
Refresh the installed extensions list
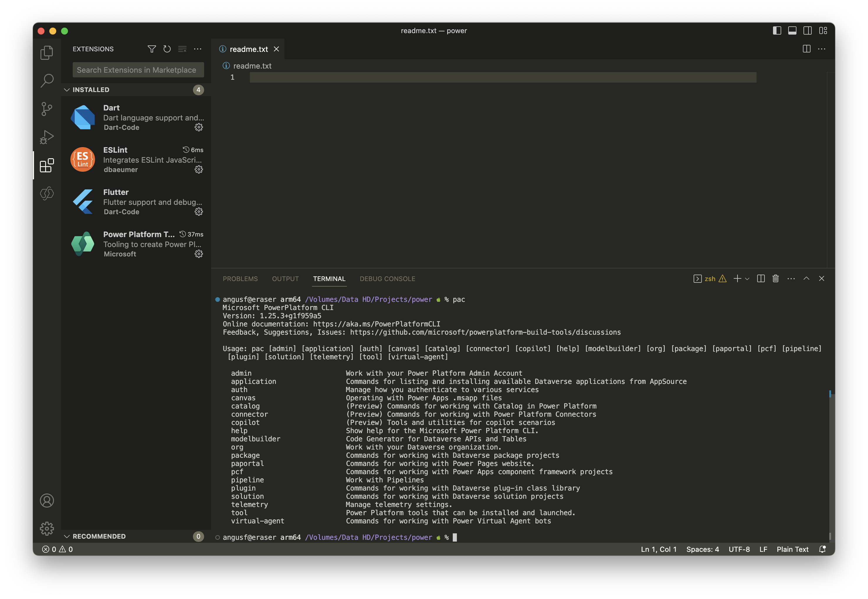(x=167, y=49)
